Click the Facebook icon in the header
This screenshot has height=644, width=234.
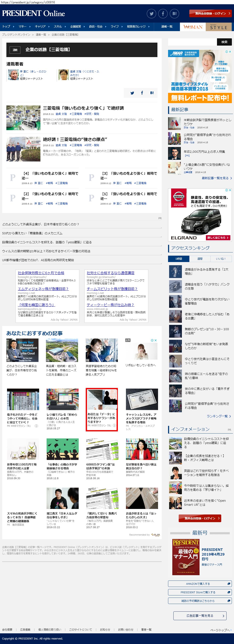[163, 13]
